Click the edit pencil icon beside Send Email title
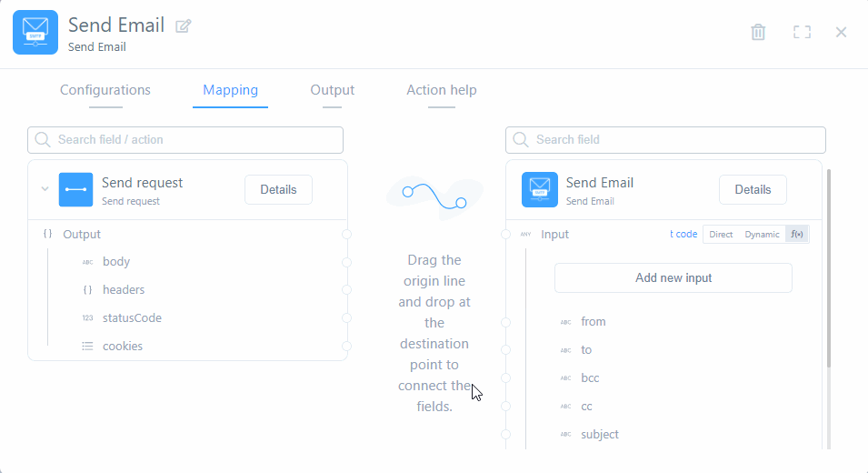The width and height of the screenshot is (868, 473). (x=184, y=26)
